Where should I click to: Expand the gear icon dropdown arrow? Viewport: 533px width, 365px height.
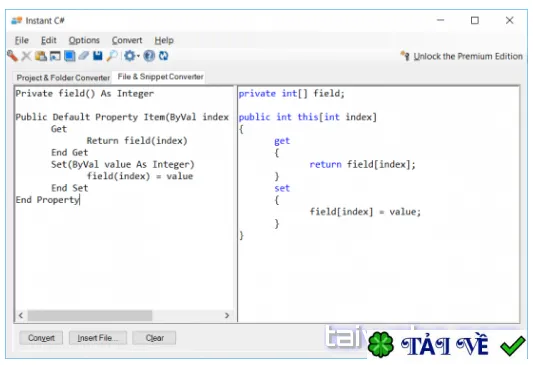pyautogui.click(x=138, y=56)
